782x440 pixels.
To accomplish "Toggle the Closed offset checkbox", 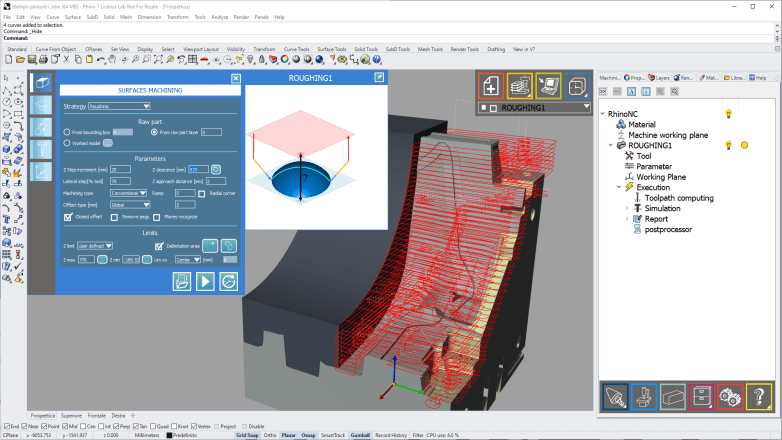I will point(68,217).
